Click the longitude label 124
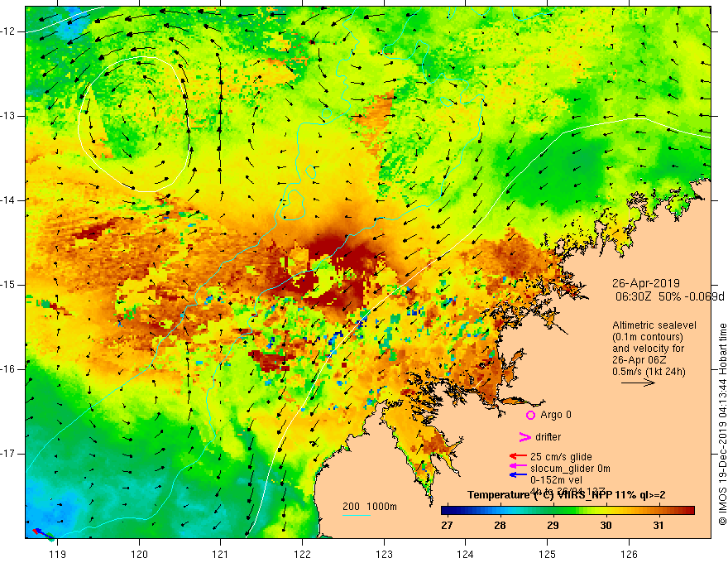This screenshot has height=563, width=728. [x=465, y=554]
